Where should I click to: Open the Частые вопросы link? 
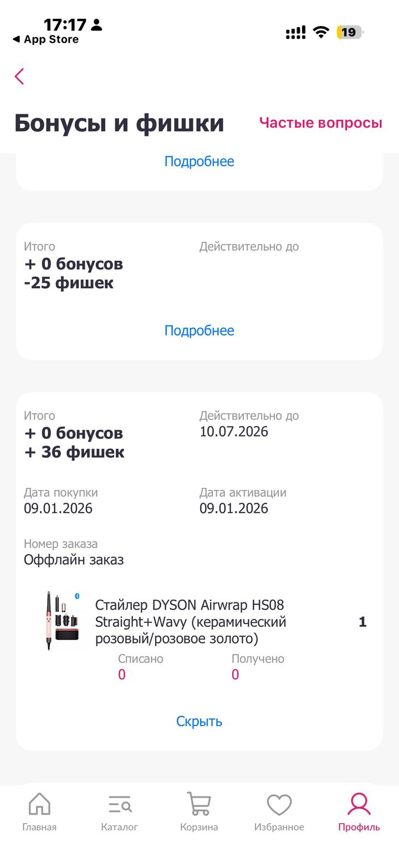[x=320, y=123]
